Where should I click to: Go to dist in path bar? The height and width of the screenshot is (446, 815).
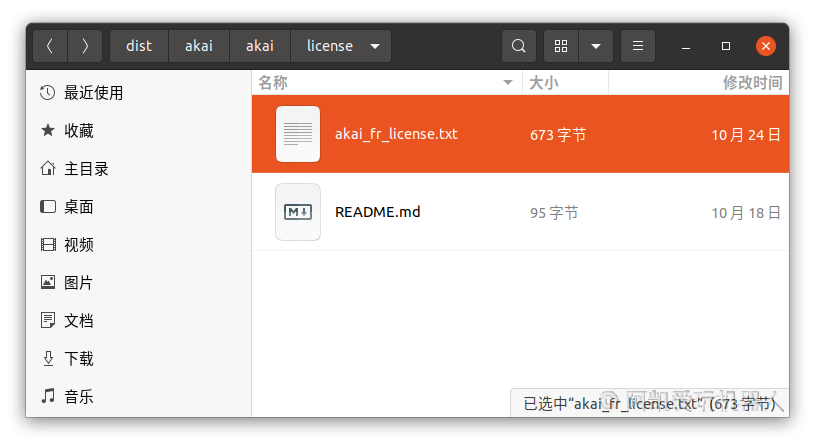coord(139,46)
